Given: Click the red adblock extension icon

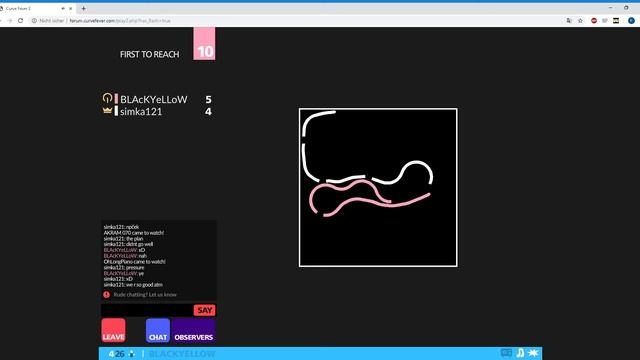Looking at the screenshot, I should (594, 20).
